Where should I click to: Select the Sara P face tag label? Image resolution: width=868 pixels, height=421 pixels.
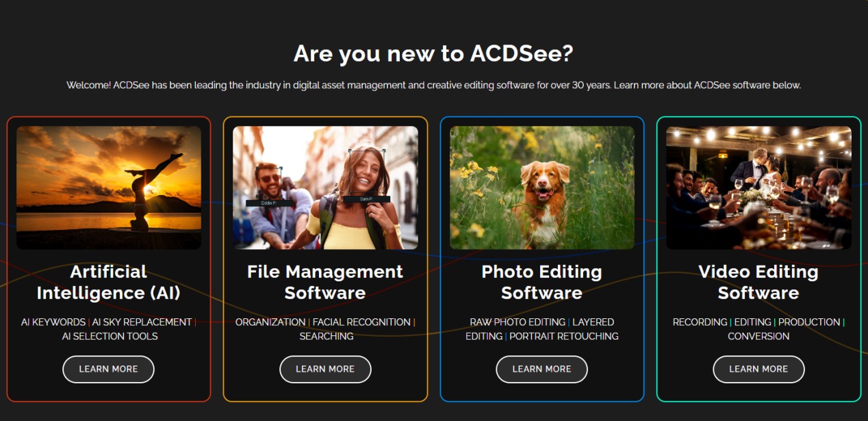point(366,199)
